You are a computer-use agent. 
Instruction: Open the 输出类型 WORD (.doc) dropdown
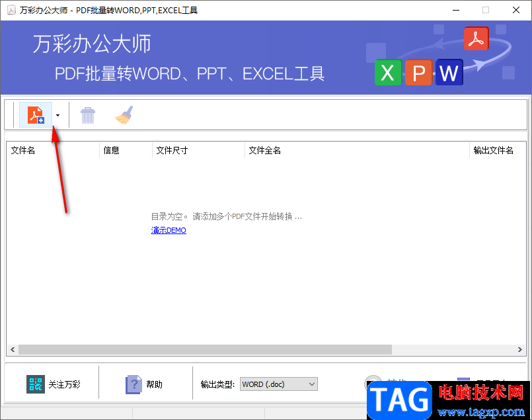pos(278,384)
